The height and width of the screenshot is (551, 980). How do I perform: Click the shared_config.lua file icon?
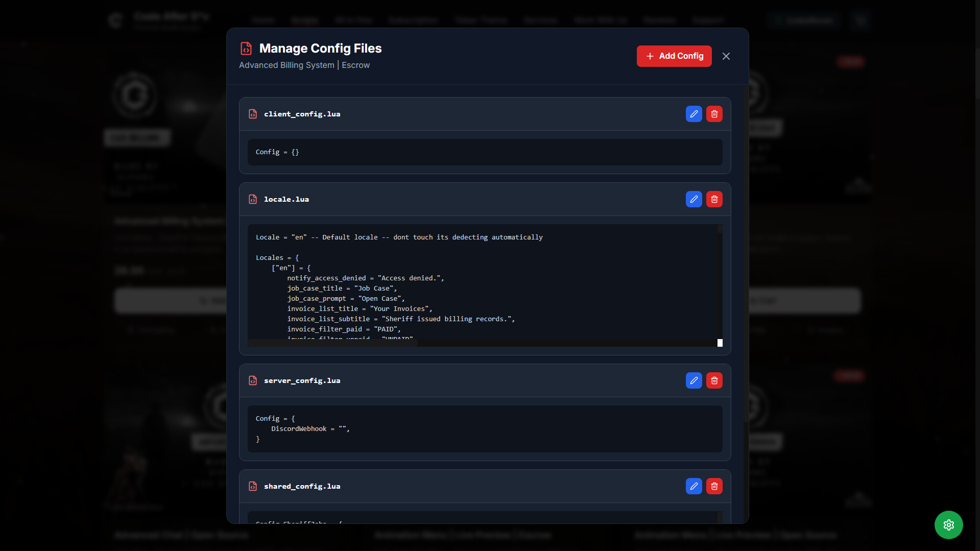(253, 486)
